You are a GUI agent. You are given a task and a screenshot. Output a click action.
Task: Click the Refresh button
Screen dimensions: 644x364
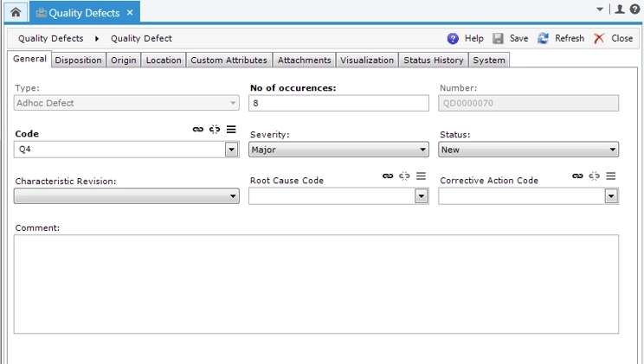560,38
